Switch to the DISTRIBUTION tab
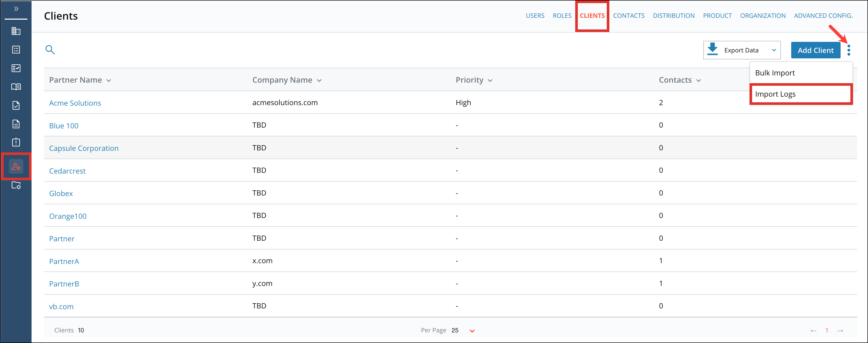Image resolution: width=868 pixels, height=343 pixels. coord(674,15)
